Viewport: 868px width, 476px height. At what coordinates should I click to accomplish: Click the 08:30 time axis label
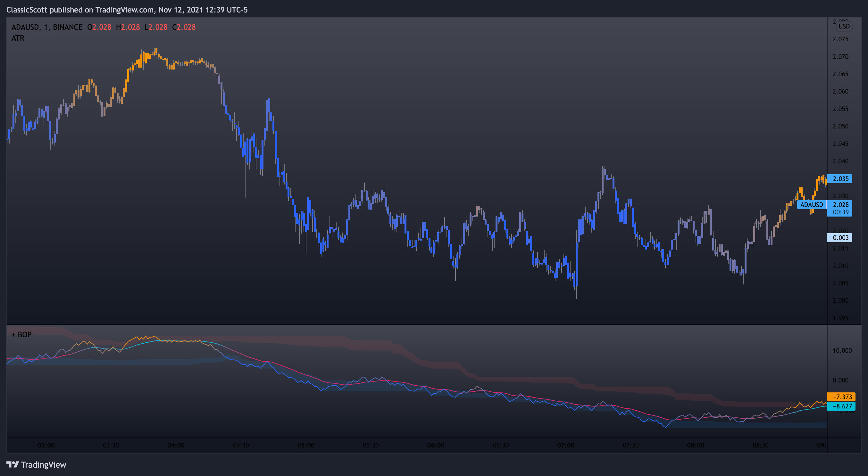point(761,445)
